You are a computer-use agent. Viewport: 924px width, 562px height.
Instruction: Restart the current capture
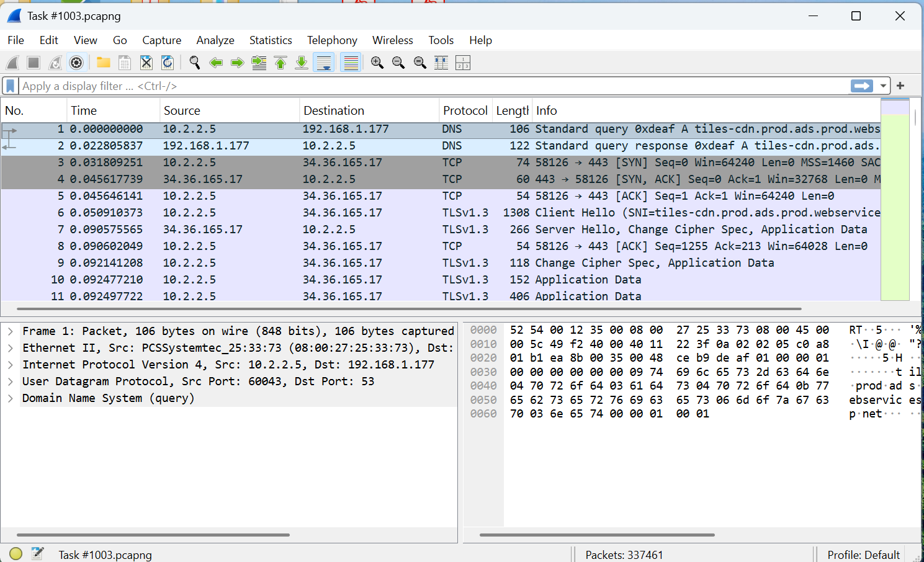point(54,62)
